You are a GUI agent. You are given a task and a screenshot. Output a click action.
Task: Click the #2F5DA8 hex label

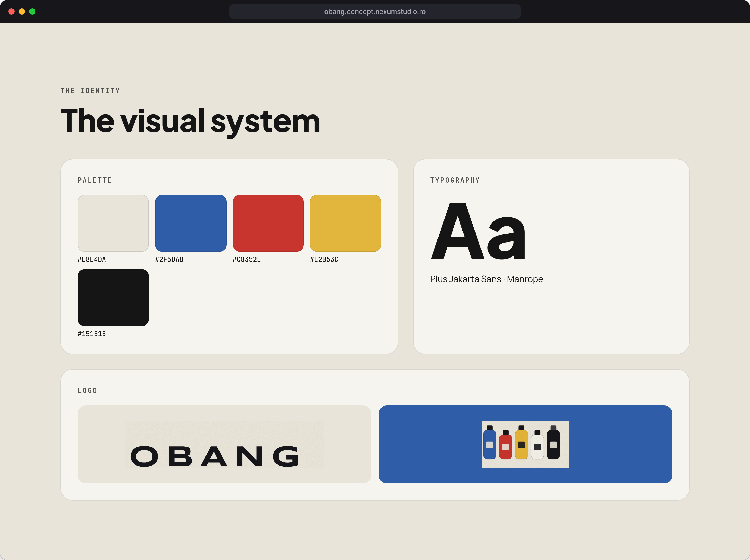(169, 259)
